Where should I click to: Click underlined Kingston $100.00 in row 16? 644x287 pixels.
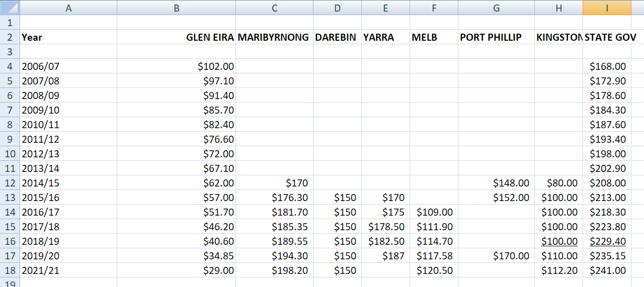[x=559, y=241]
